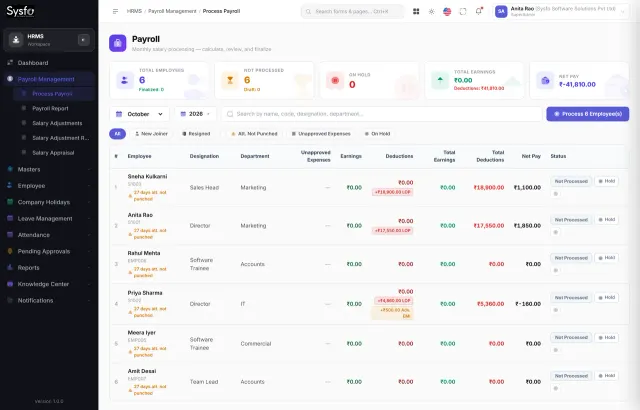Click the circle icon under Meera Iyer's status

pos(556,350)
